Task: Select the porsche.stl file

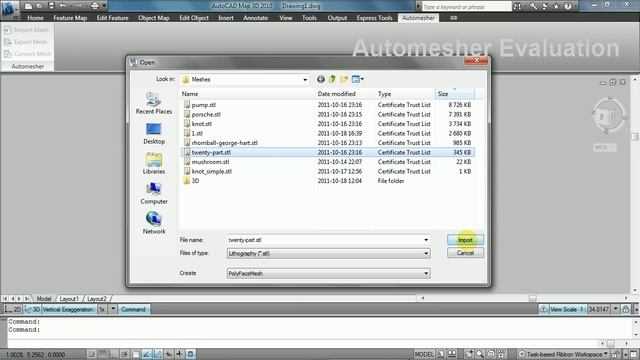Action: 327,114
